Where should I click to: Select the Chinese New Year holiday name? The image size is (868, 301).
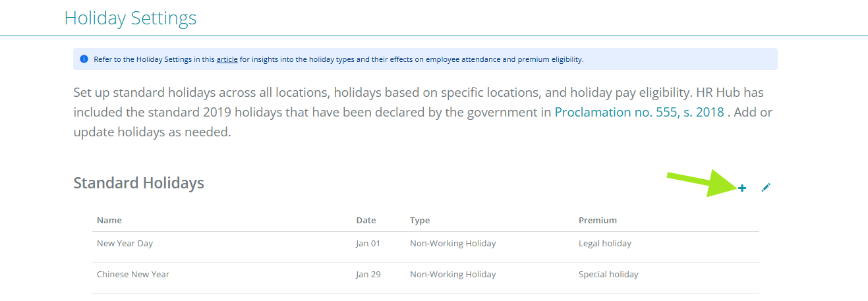coord(133,275)
